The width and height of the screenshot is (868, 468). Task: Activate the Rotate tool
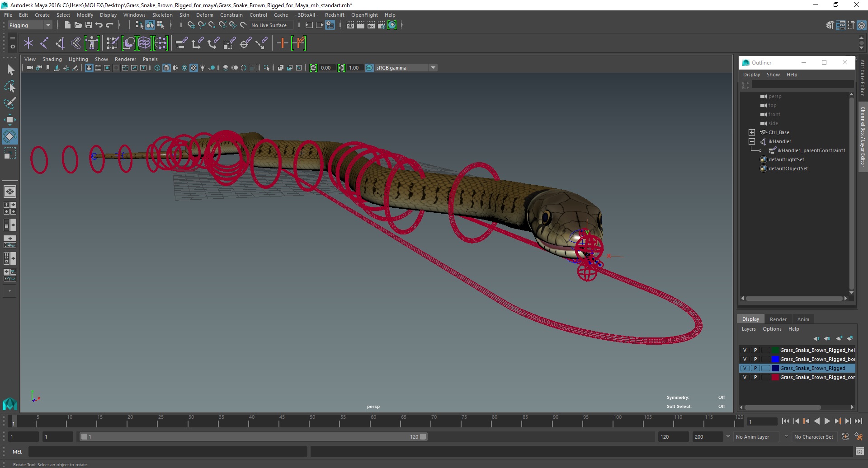(10, 136)
